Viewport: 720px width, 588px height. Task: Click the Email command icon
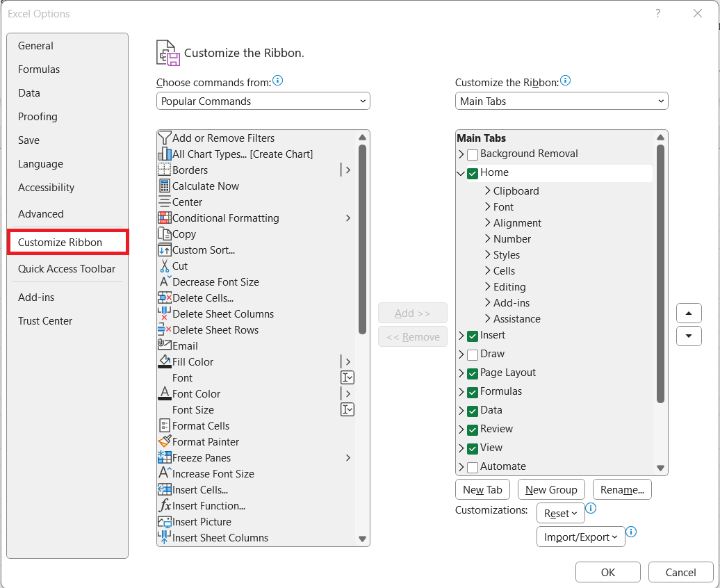(x=165, y=345)
